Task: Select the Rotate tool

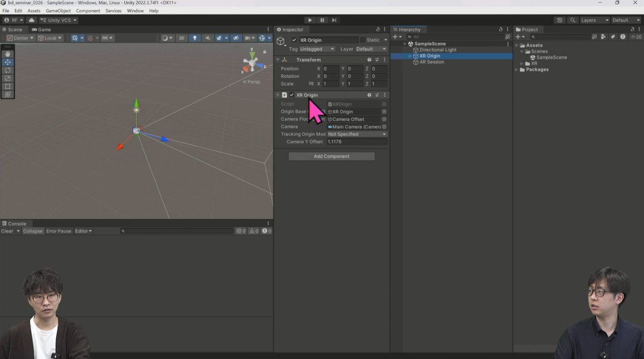Action: (8, 70)
